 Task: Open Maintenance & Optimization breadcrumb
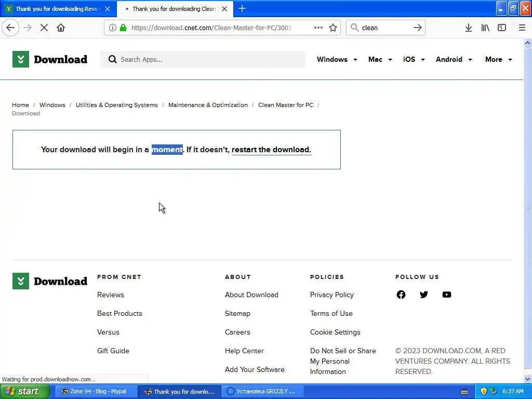tap(208, 105)
